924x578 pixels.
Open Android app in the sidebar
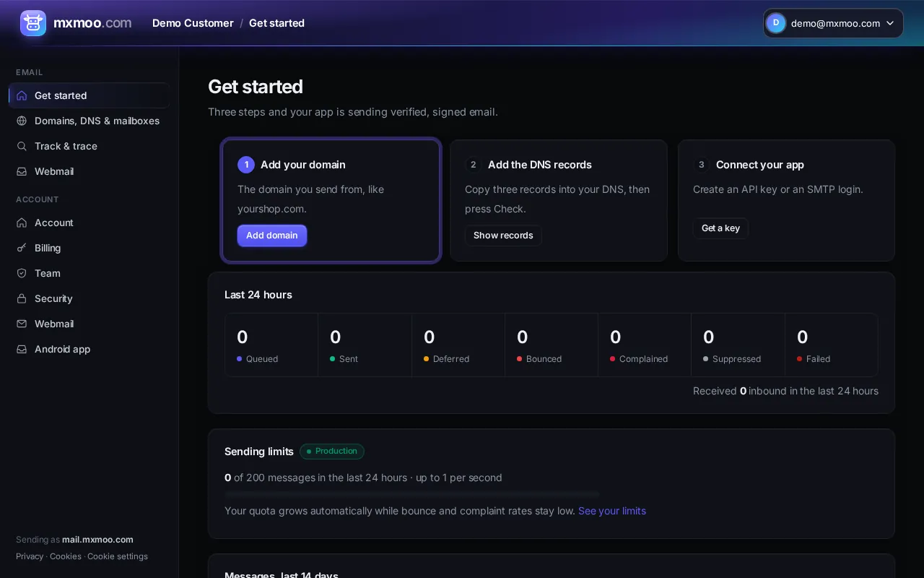(90, 349)
